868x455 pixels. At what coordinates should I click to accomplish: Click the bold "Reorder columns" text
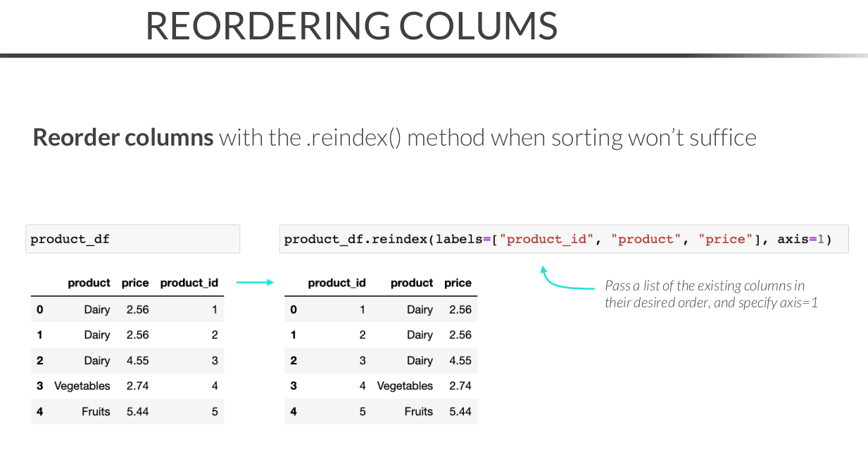tap(123, 137)
